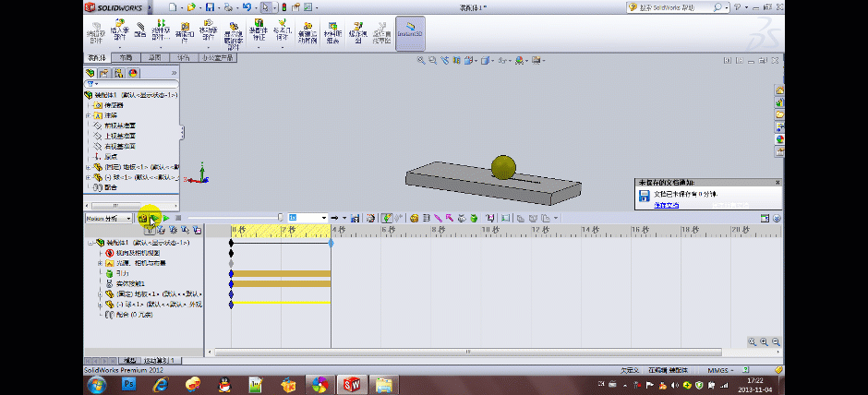Save the document with the floppy icon
The image size is (868, 395).
tap(210, 7)
